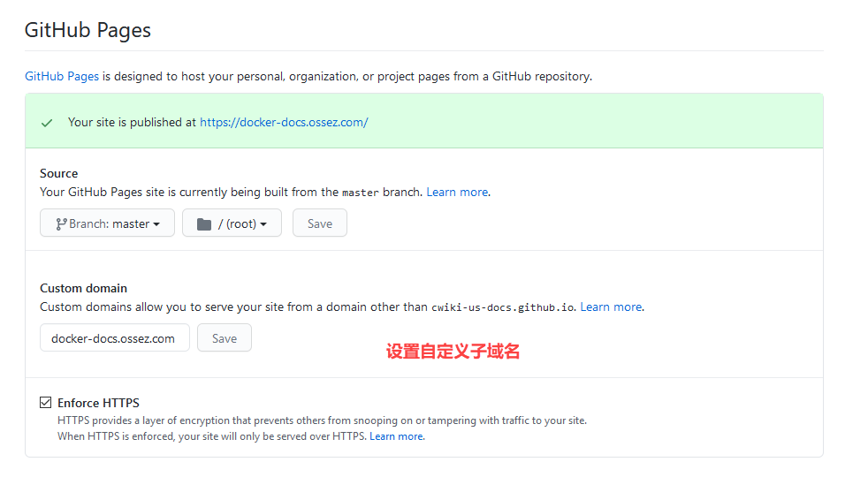868x477 pixels.
Task: Click the cwiki-us-docs.github.io domain text
Action: click(x=503, y=307)
